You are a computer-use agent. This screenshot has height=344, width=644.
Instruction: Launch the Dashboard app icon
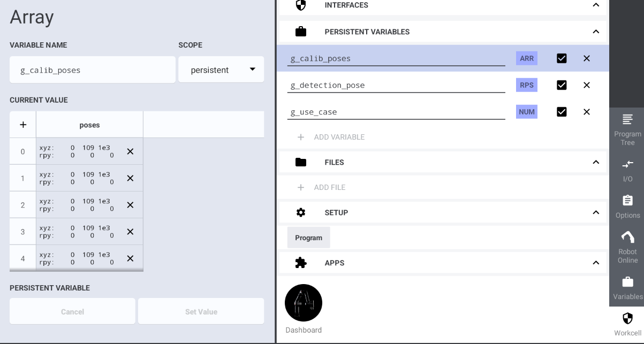point(304,303)
